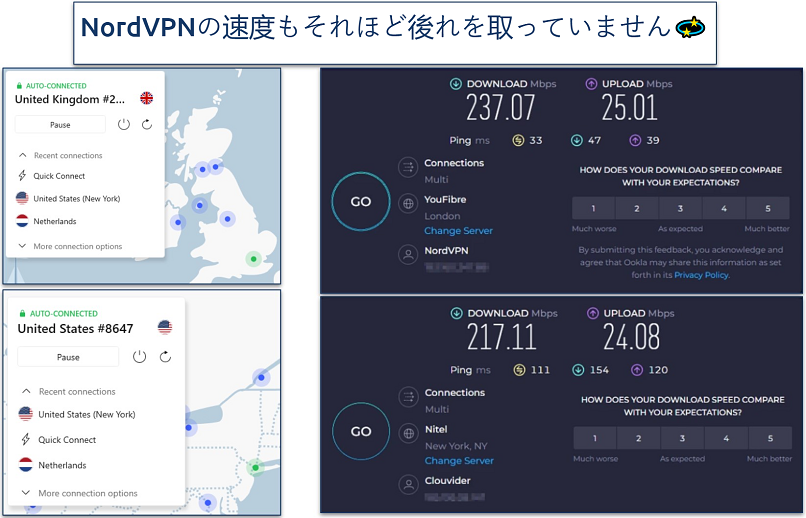
Task: Rate 1 in the upper speed test survey
Action: [593, 208]
